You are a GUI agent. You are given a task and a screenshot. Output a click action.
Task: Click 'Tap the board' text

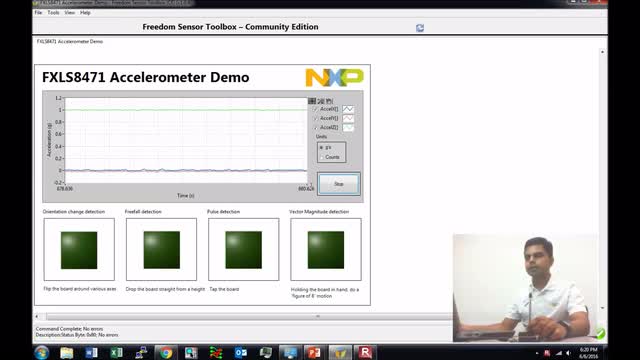coord(224,289)
